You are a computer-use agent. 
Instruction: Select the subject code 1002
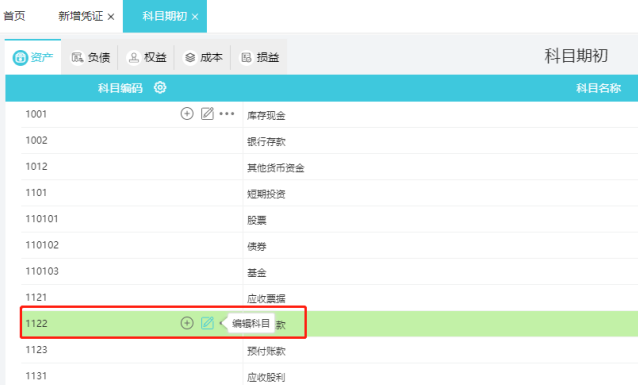click(37, 140)
